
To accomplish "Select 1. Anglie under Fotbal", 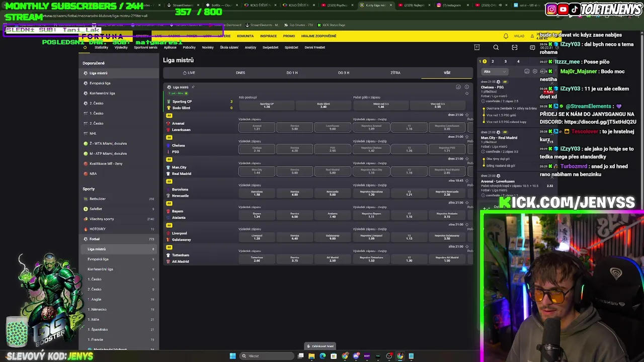I will click(120, 299).
